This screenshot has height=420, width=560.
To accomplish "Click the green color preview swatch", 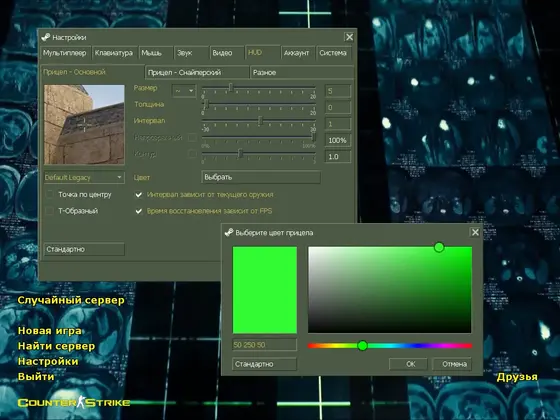I will [x=265, y=290].
